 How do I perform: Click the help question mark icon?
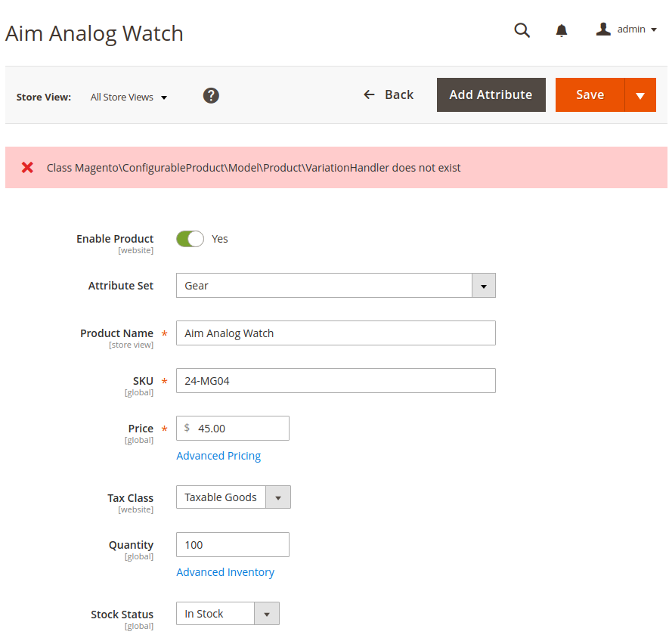point(211,95)
